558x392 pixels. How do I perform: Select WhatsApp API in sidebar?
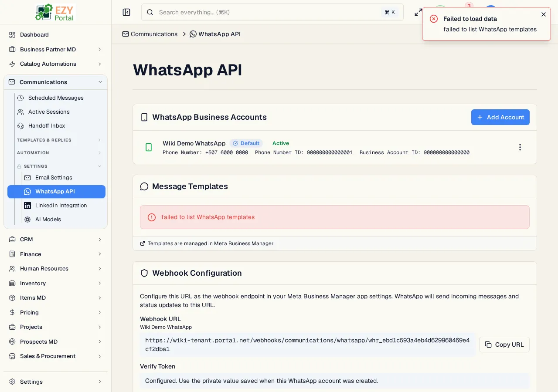[x=57, y=192]
